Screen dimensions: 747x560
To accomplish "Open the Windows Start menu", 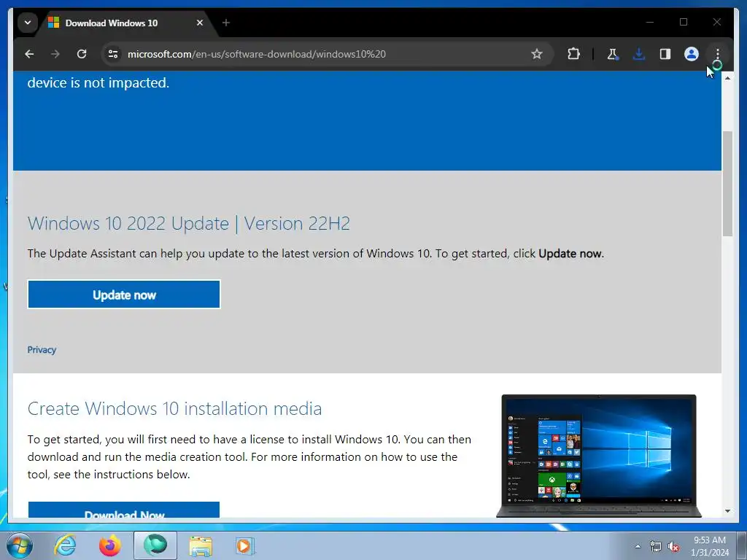I will click(x=20, y=545).
